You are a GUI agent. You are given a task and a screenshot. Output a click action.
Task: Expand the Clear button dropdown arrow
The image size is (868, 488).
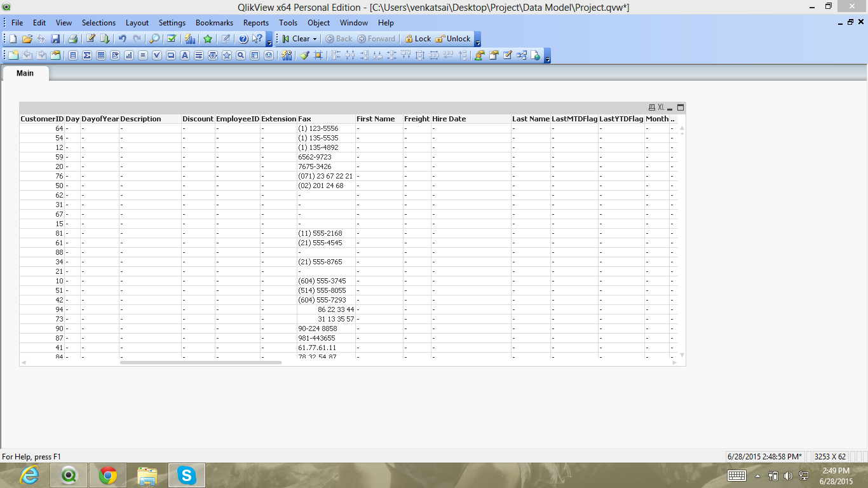point(315,39)
